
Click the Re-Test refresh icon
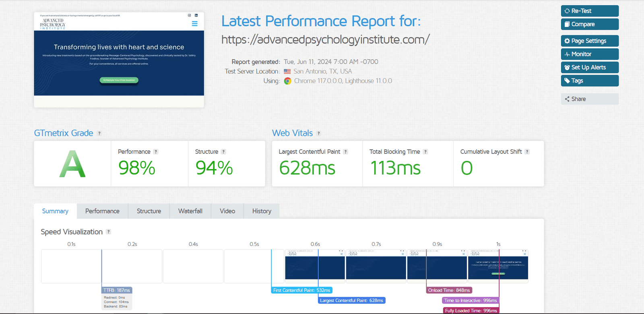click(x=567, y=11)
